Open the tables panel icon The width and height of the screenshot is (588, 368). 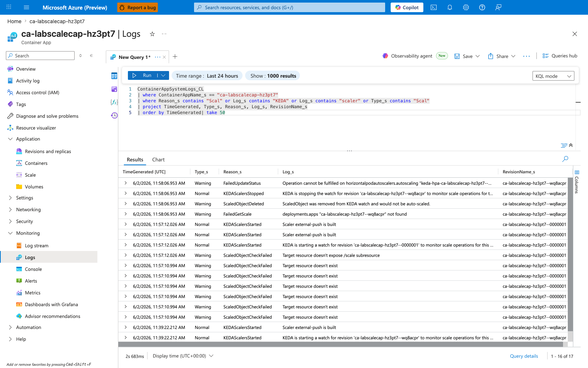click(x=114, y=76)
